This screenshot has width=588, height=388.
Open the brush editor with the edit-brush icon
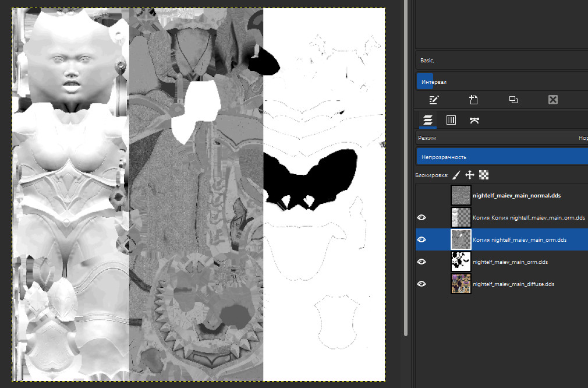click(434, 100)
